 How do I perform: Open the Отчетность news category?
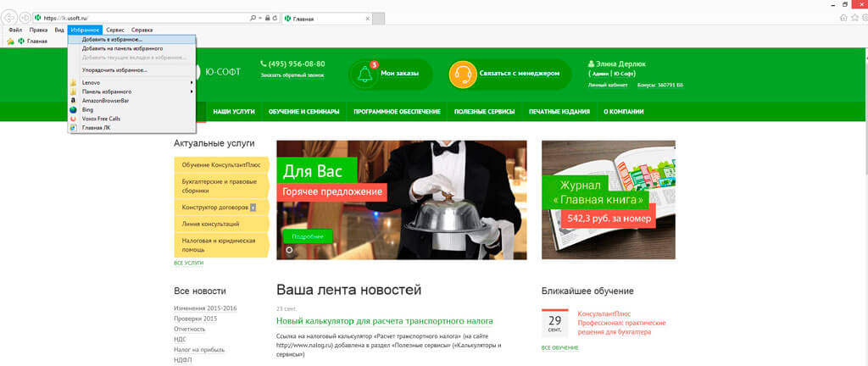pos(189,329)
